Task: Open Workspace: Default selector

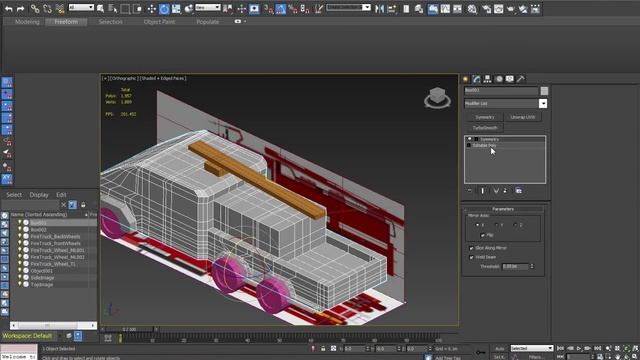Action: click(28, 336)
